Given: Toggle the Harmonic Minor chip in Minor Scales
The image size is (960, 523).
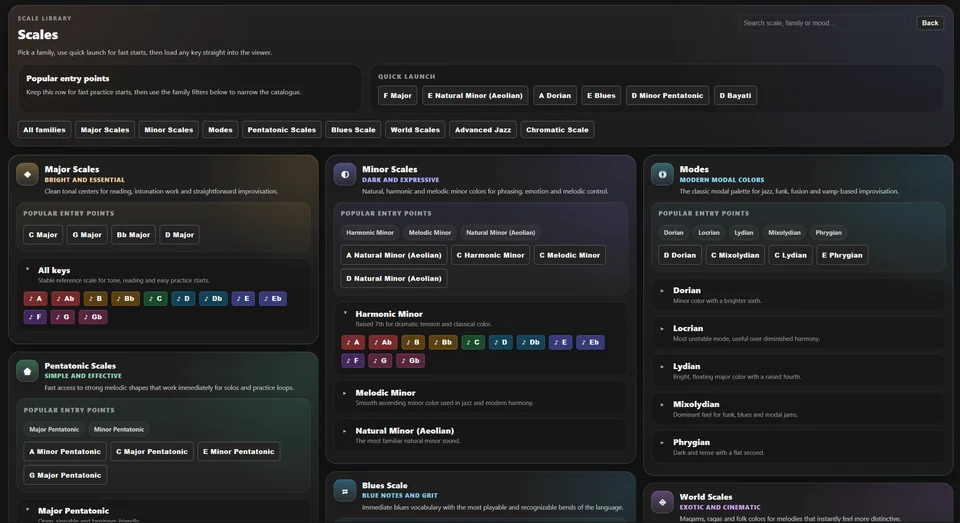Looking at the screenshot, I should click(370, 233).
